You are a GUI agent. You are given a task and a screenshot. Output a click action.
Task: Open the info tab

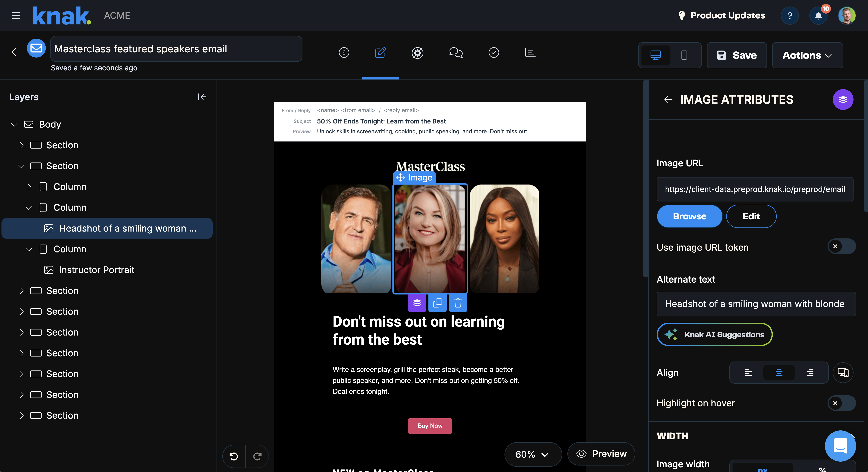click(x=344, y=53)
